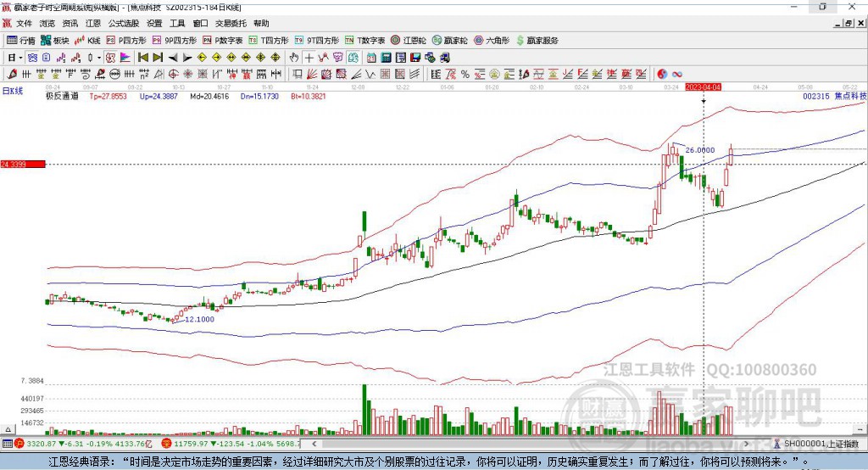The width and height of the screenshot is (868, 470).
Task: Select the spiral drawing tool
Action: pyautogui.click(x=86, y=75)
